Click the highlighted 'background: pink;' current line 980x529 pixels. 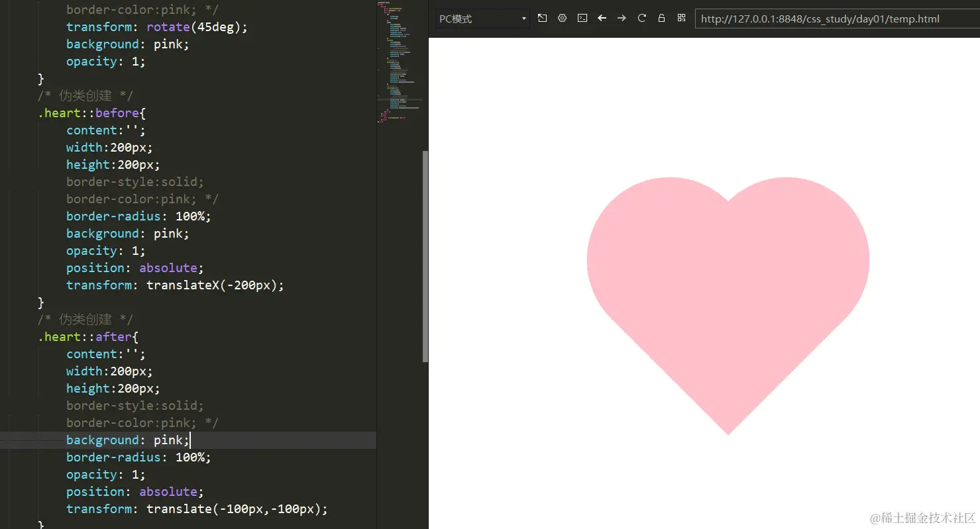pos(128,440)
